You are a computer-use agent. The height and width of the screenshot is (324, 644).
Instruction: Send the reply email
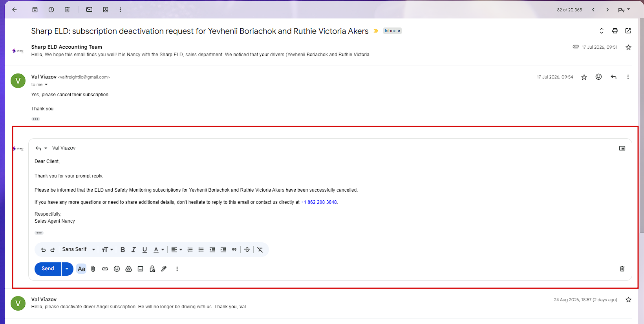coord(48,269)
